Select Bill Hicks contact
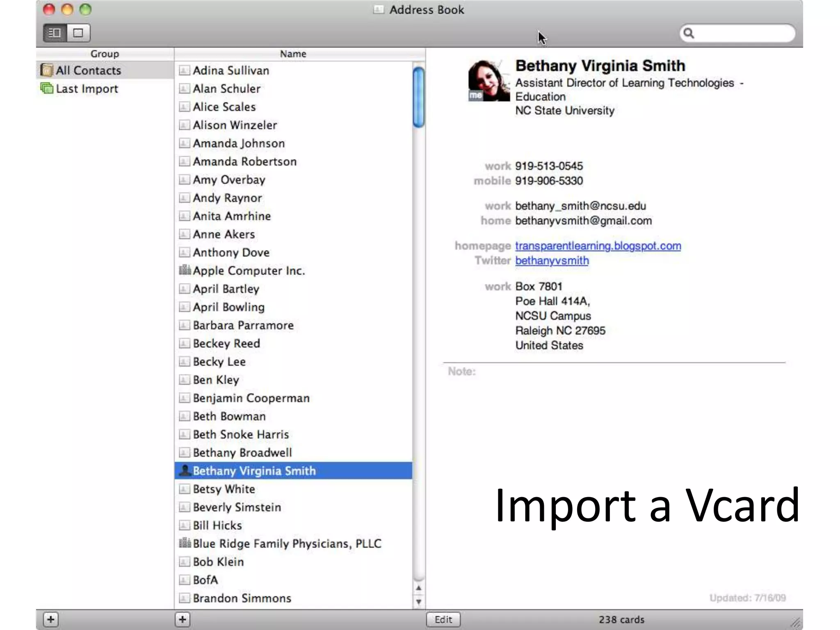The image size is (840, 630). tap(294, 525)
